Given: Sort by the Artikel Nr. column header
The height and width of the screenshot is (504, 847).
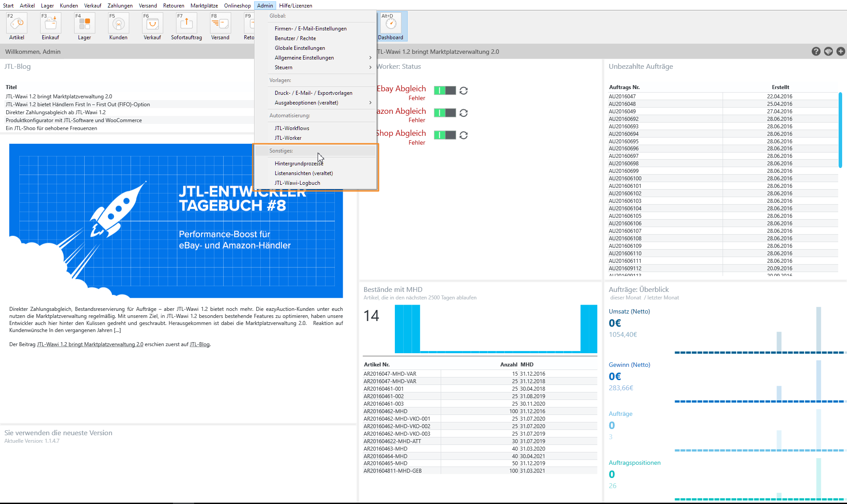Looking at the screenshot, I should [x=376, y=365].
